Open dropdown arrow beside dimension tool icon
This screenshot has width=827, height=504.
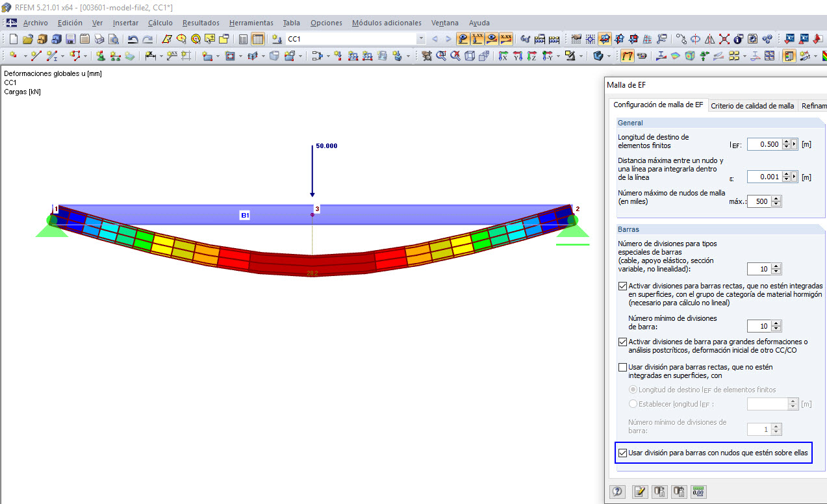pos(160,57)
